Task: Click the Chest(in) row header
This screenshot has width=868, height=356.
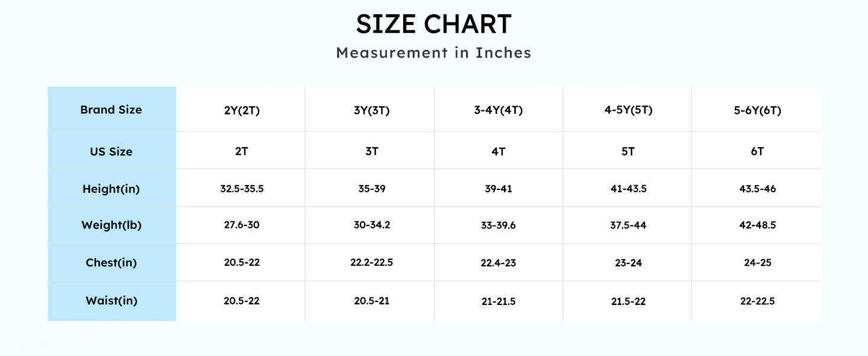Action: (111, 263)
